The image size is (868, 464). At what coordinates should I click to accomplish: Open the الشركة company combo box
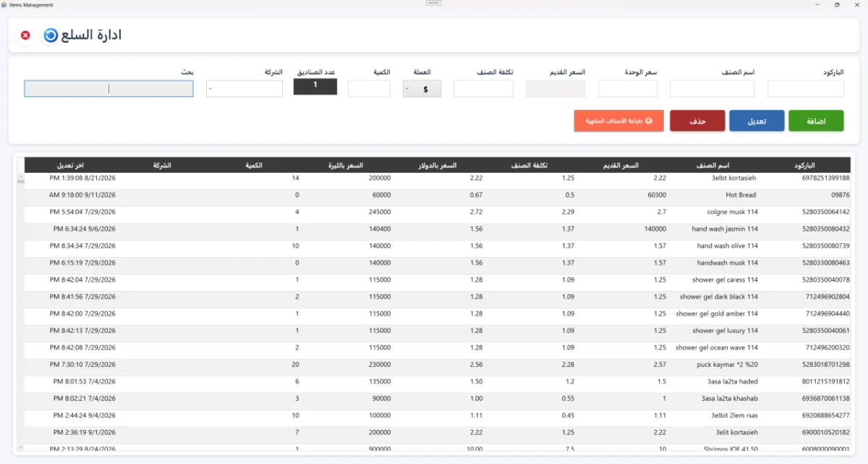(244, 88)
